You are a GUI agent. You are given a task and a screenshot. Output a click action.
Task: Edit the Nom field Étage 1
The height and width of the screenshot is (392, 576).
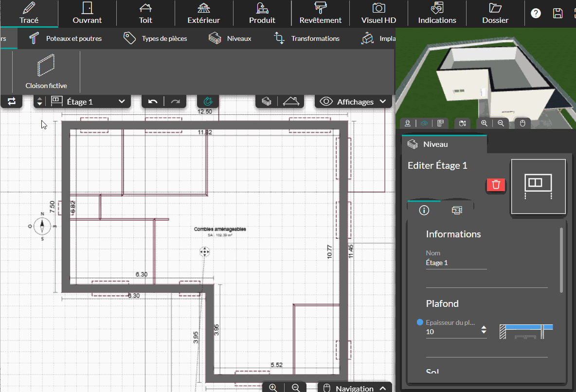[x=456, y=263]
